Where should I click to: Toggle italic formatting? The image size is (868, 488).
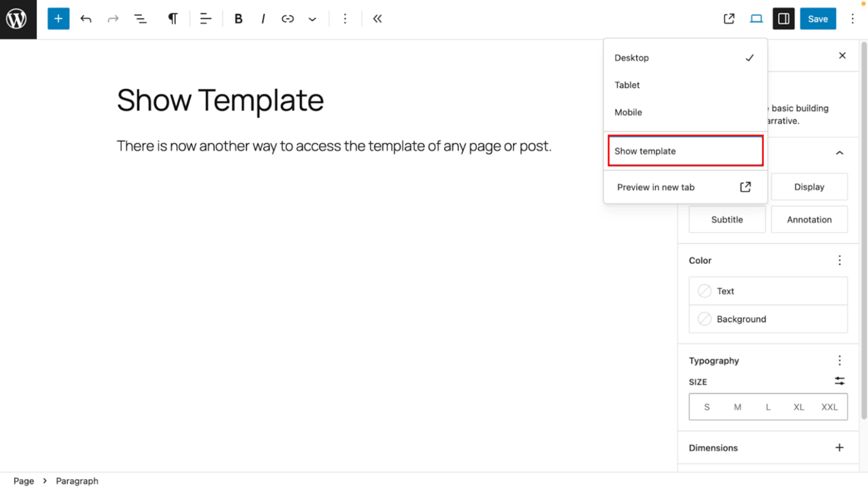point(262,18)
